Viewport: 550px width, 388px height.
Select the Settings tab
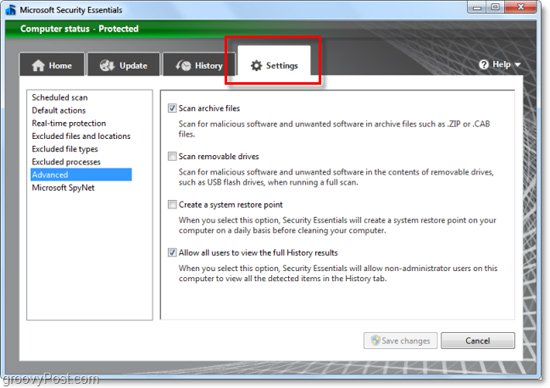click(x=274, y=61)
